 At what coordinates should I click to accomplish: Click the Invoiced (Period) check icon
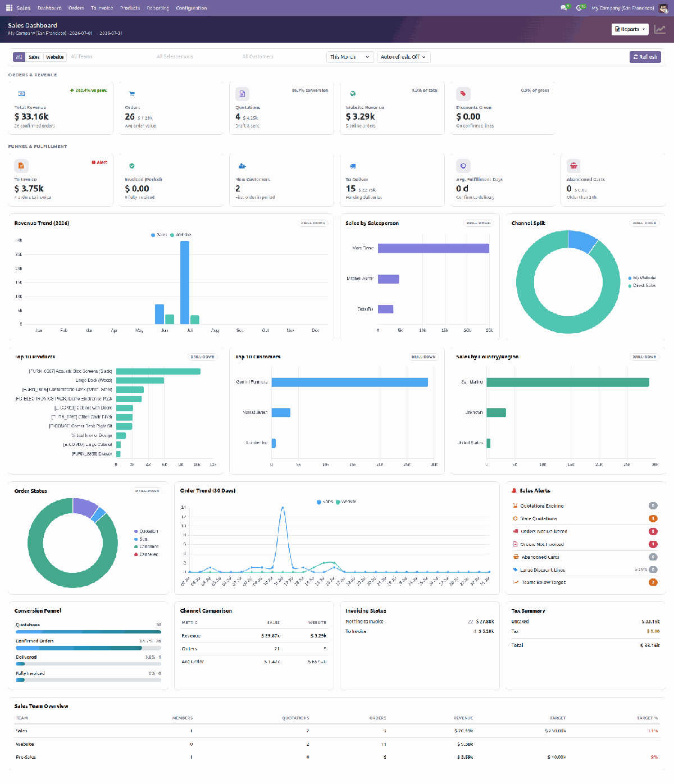tap(132, 166)
